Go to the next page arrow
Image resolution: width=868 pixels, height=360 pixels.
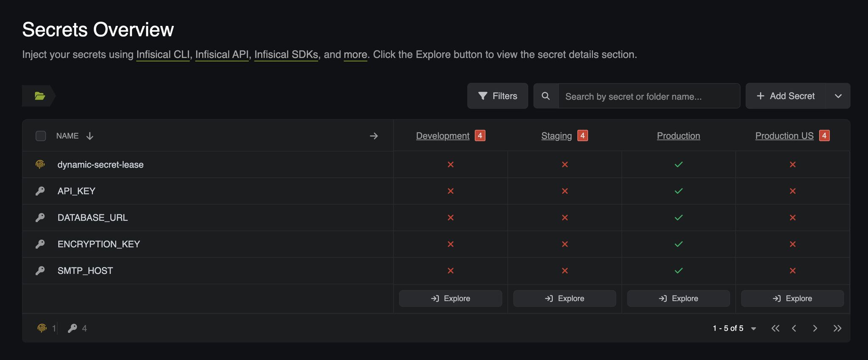tap(815, 328)
